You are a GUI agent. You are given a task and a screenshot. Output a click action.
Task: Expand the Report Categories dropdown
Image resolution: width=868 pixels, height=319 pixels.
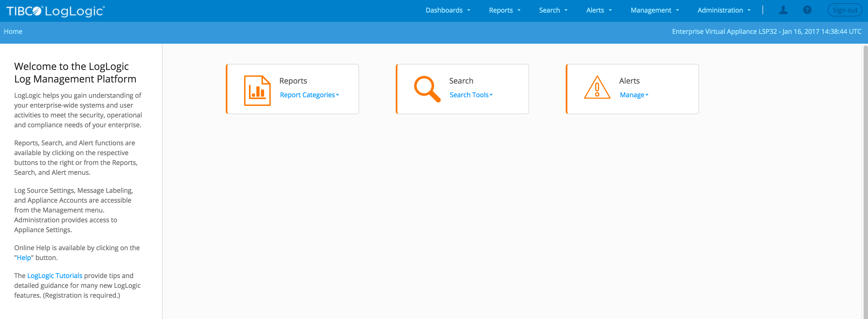309,95
